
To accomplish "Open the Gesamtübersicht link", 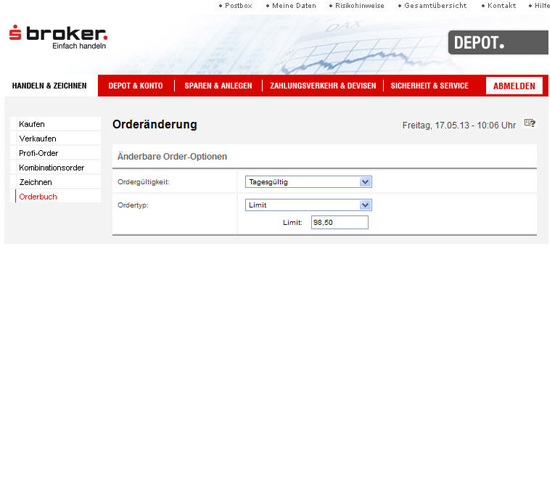I will tap(432, 6).
